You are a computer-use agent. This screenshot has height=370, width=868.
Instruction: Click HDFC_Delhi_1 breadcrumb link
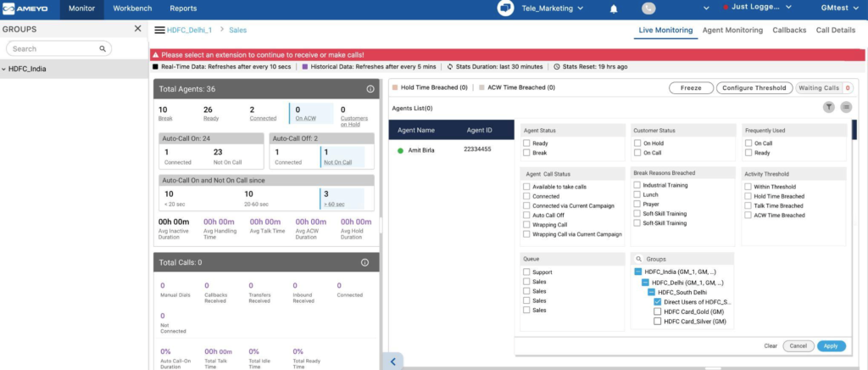pos(189,31)
